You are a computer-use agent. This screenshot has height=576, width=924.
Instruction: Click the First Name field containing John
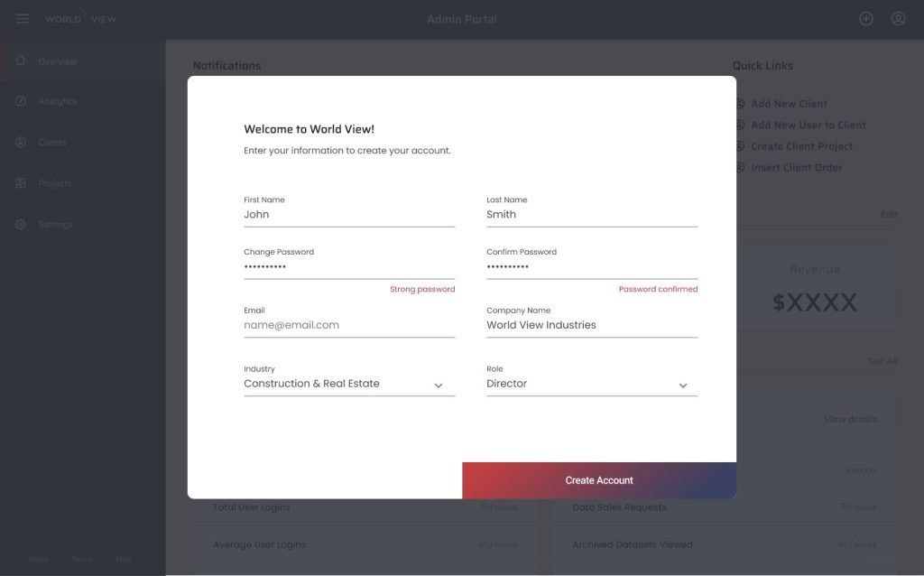pyautogui.click(x=349, y=215)
